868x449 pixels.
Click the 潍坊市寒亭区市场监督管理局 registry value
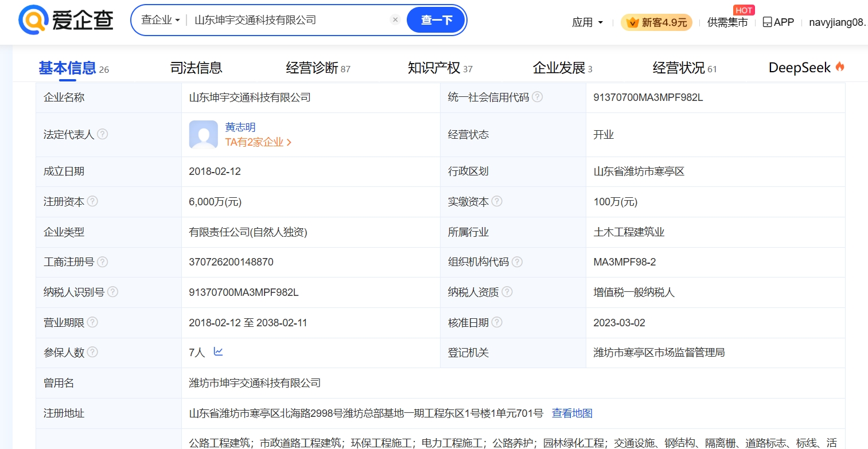coord(659,352)
